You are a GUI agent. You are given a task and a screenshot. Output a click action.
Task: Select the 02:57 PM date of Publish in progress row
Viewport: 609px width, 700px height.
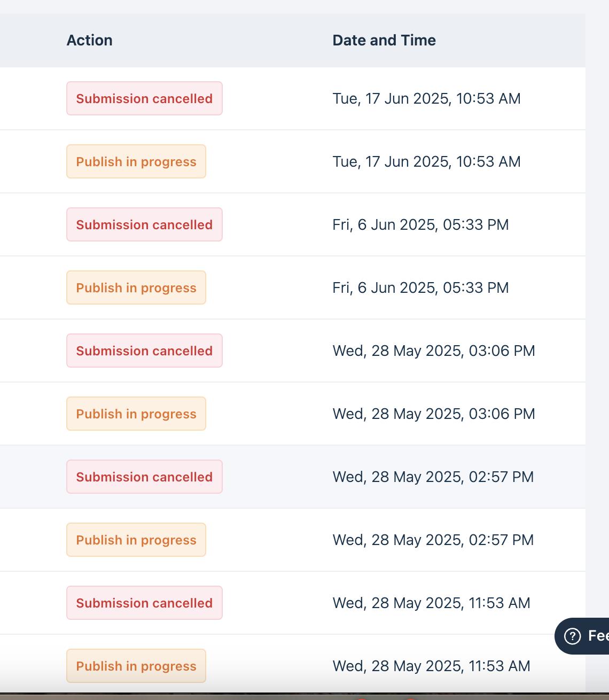433,540
